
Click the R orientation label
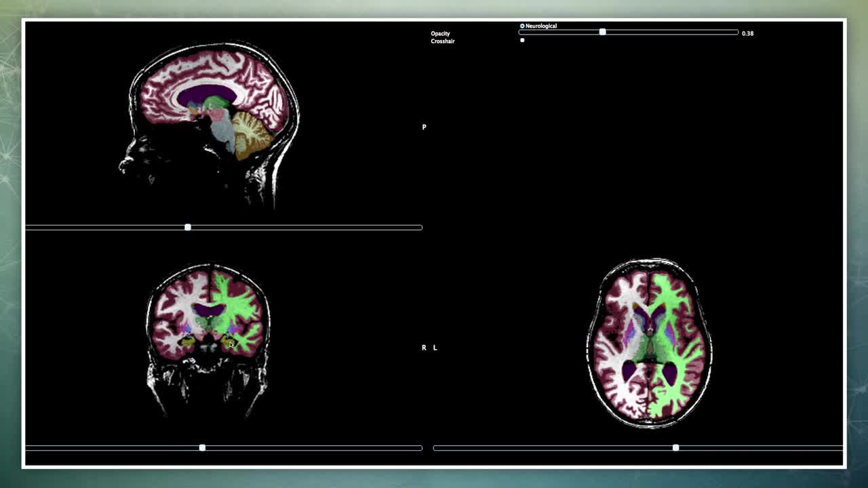pyautogui.click(x=425, y=348)
